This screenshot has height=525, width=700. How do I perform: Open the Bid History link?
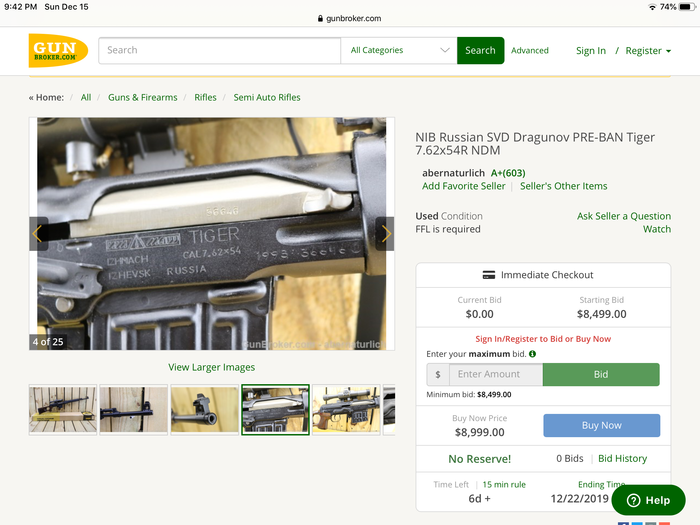point(622,459)
